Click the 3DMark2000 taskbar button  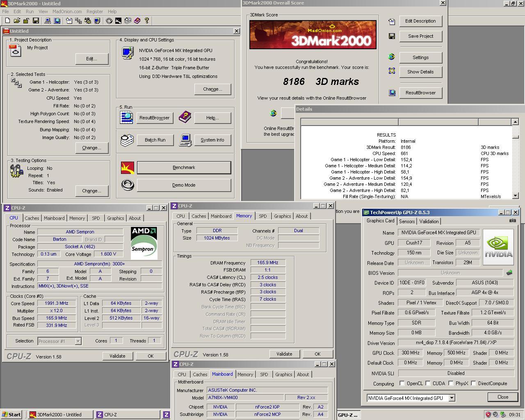(x=60, y=415)
